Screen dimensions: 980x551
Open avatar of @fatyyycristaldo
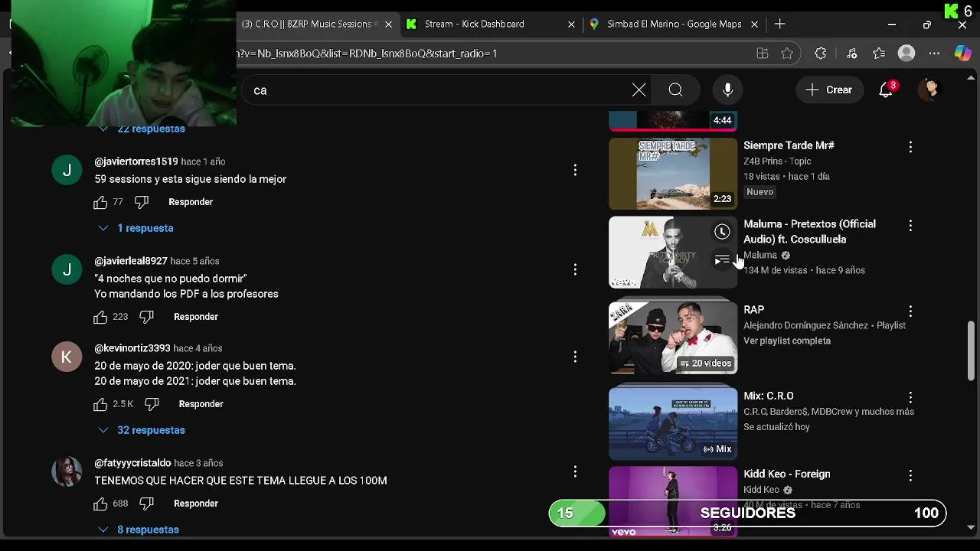tap(67, 471)
